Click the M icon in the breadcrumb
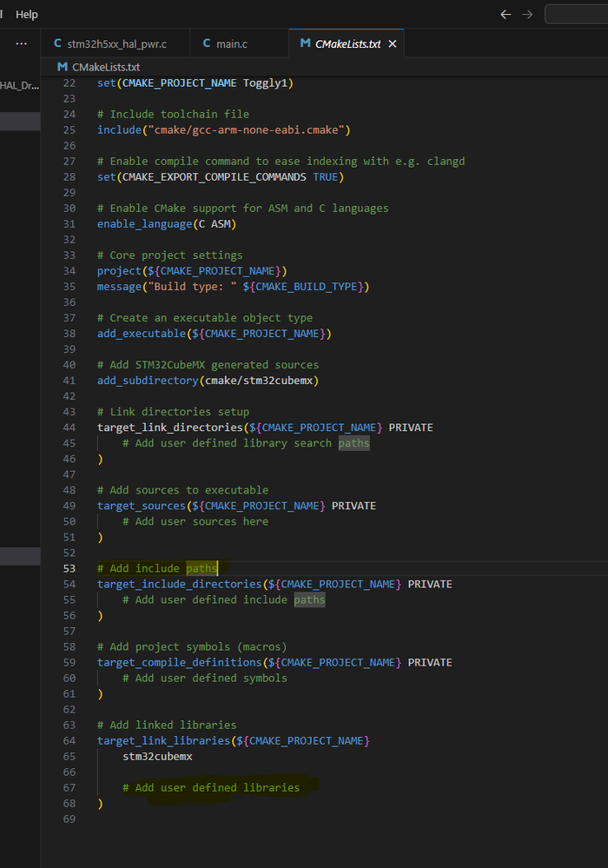The height and width of the screenshot is (868, 608). (63, 67)
